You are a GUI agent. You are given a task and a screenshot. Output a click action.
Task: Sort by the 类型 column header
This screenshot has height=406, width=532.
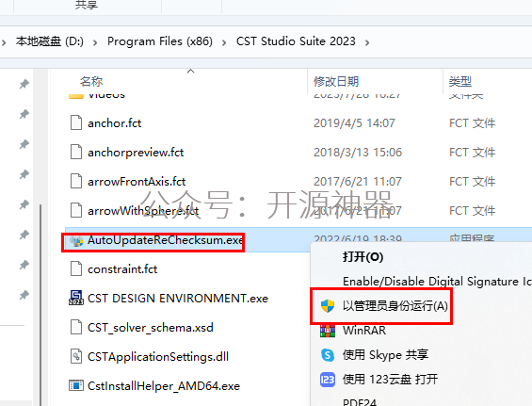pyautogui.click(x=460, y=81)
